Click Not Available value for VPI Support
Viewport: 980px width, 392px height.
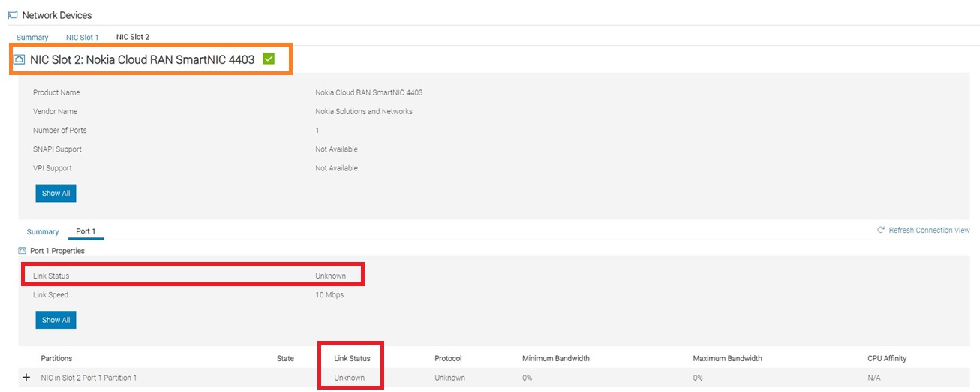pyautogui.click(x=336, y=168)
